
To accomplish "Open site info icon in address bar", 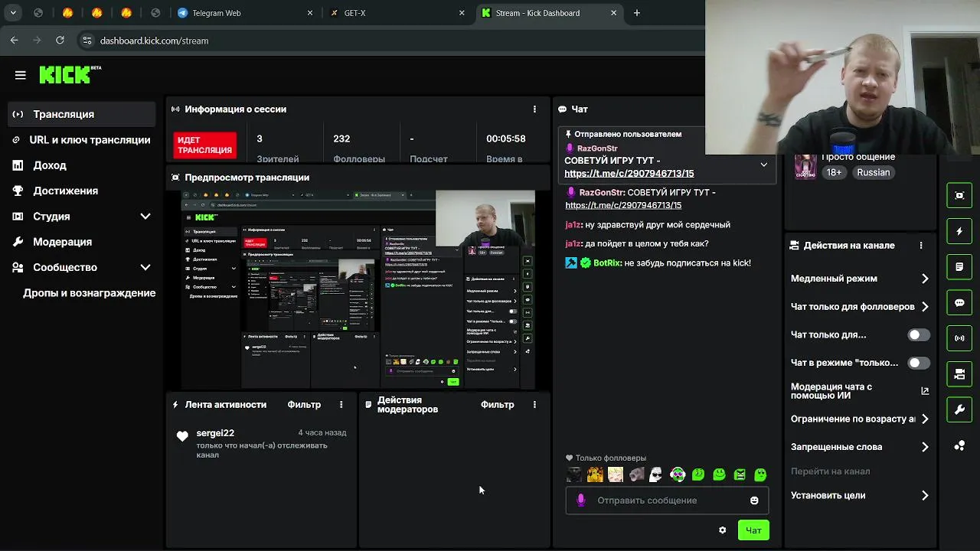I will point(87,41).
